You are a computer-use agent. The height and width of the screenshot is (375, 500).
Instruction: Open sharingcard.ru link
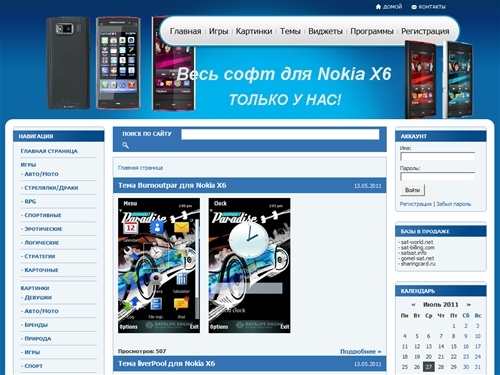click(x=418, y=263)
